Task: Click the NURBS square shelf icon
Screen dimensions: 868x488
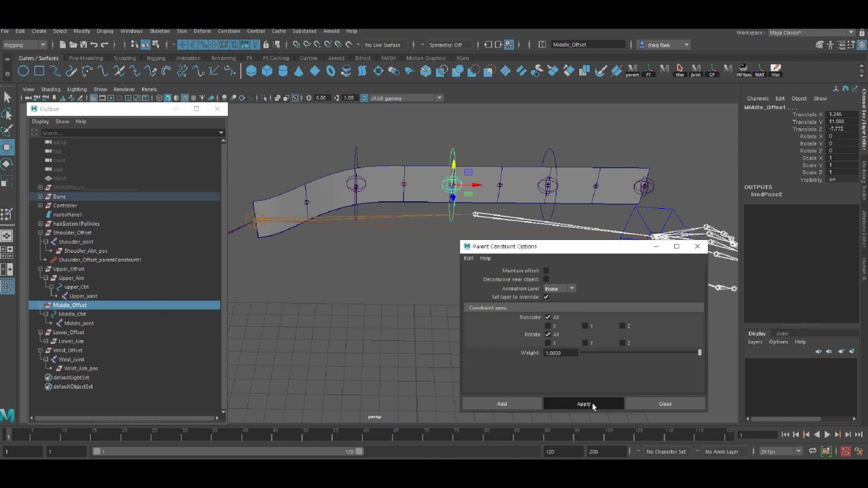Action: 39,71
